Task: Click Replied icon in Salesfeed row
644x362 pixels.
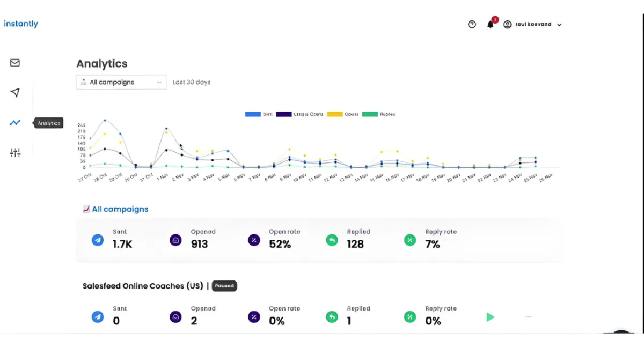Action: tap(332, 317)
